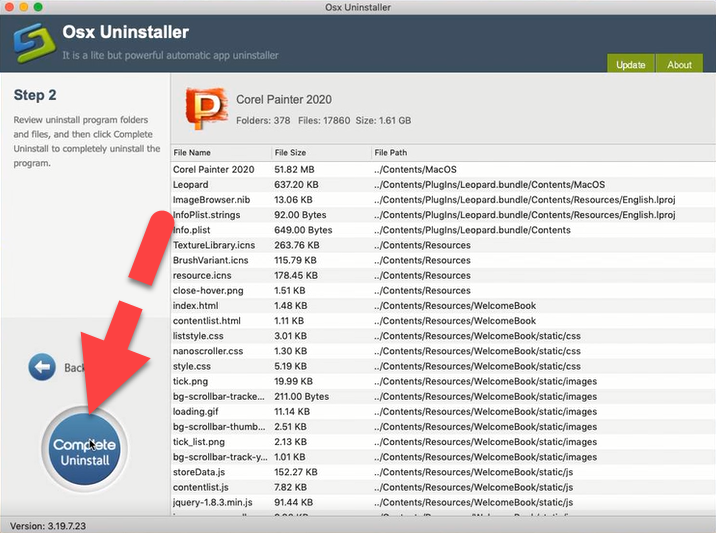Click the 211.00 Bytes size cell
This screenshot has height=533, width=716.
(302, 396)
